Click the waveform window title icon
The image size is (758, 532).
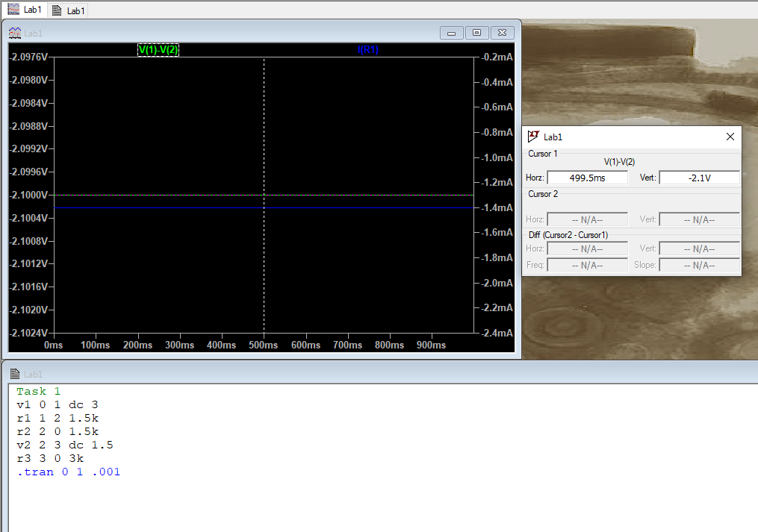(x=15, y=33)
